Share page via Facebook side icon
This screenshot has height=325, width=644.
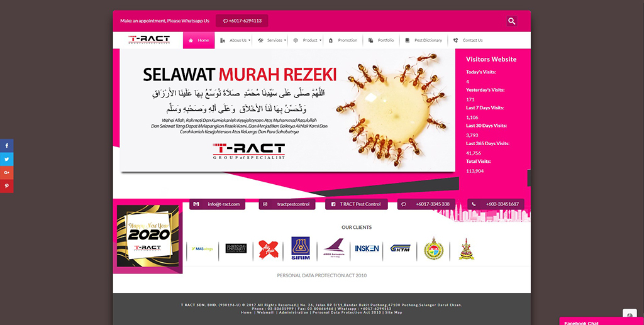pos(6,145)
